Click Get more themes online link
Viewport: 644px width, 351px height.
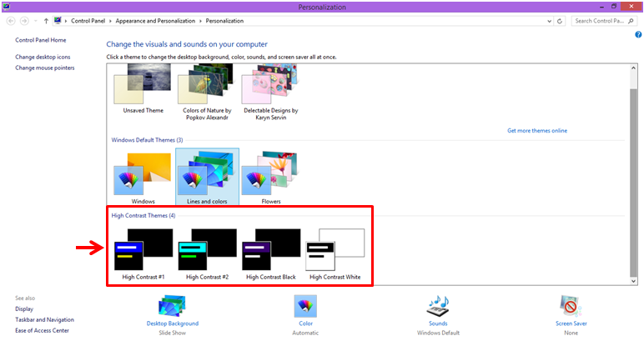[x=537, y=131]
